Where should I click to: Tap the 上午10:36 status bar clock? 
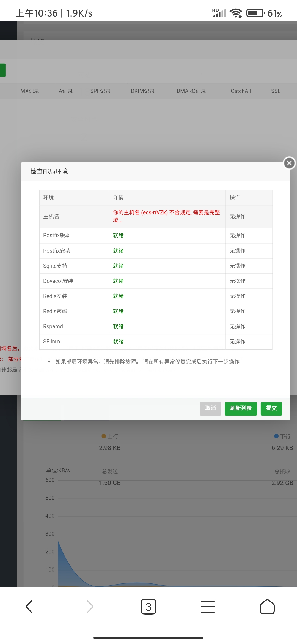[37, 13]
